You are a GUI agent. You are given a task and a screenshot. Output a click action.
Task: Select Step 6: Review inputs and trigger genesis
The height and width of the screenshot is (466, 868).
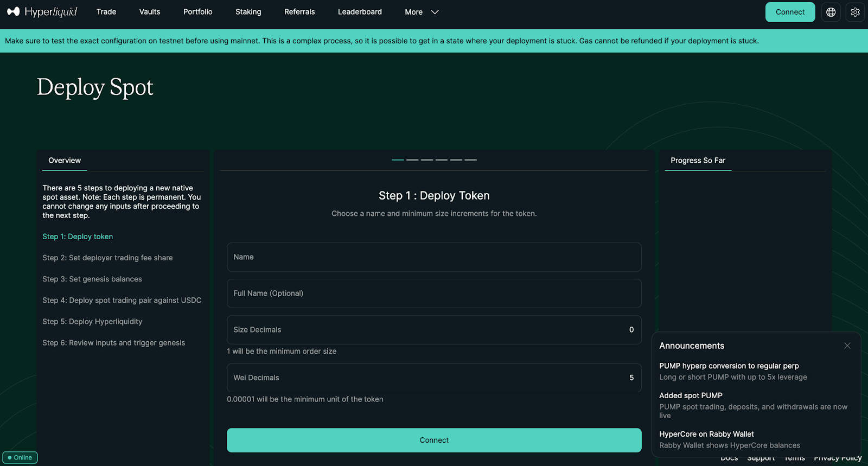tap(114, 343)
